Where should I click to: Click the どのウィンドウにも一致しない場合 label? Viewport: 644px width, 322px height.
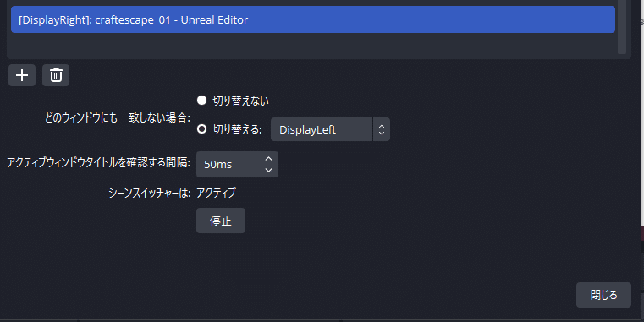[x=118, y=118]
